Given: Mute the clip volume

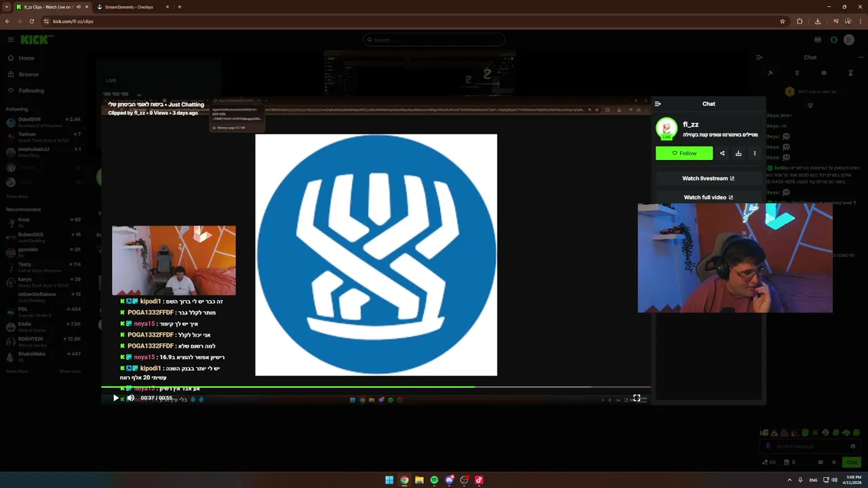Looking at the screenshot, I should click(x=130, y=398).
